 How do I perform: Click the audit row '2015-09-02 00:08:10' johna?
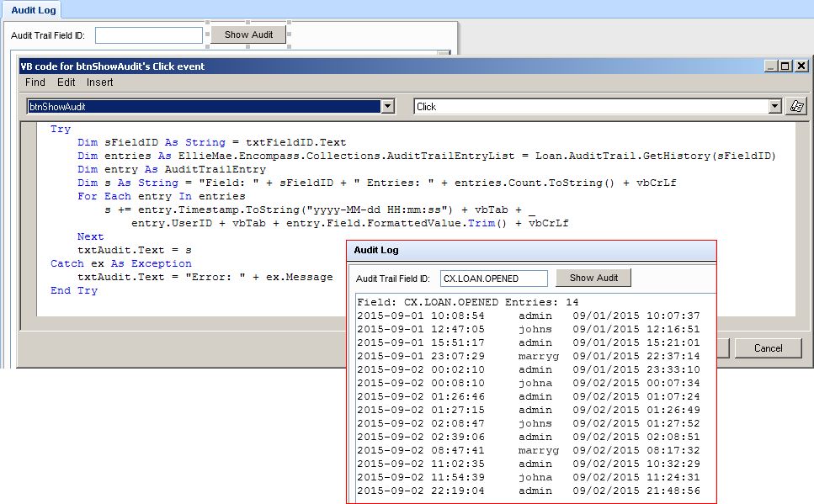pos(529,383)
